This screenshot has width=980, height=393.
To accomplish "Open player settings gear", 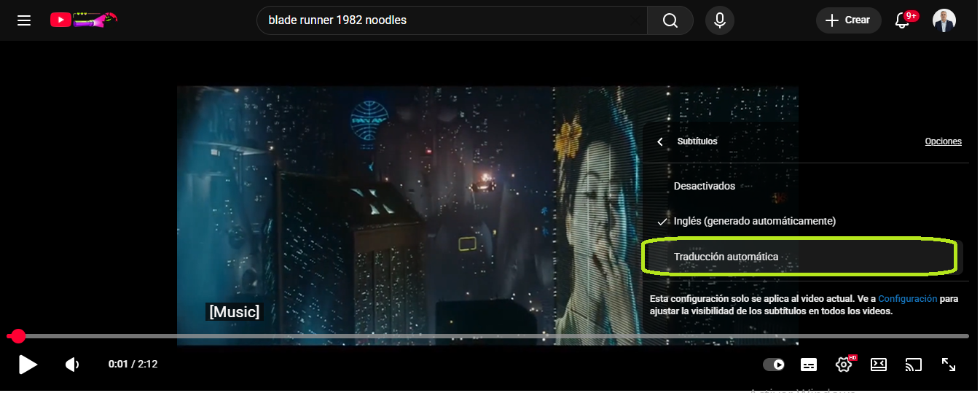I will [x=844, y=365].
